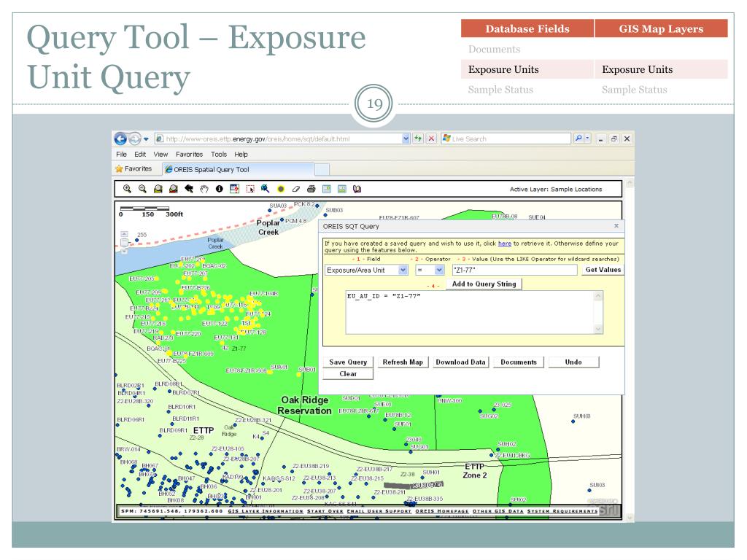Screen dimensions: 747x560
Task: Open the OREIS Homepage link
Action: click(x=441, y=511)
